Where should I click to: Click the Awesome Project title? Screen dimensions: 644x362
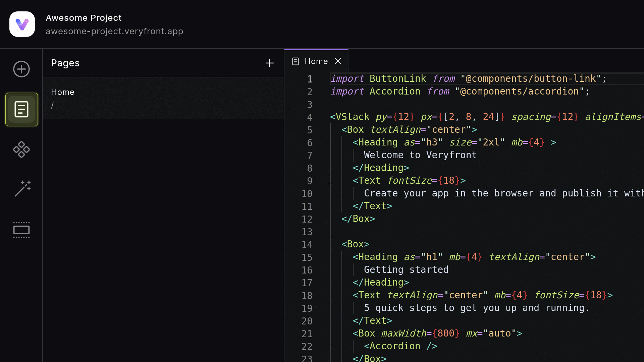(x=84, y=18)
